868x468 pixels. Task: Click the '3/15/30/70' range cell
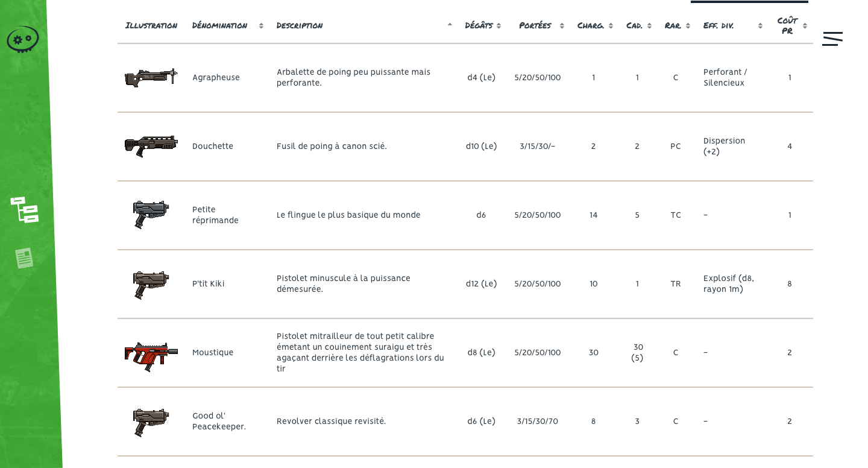coord(538,422)
